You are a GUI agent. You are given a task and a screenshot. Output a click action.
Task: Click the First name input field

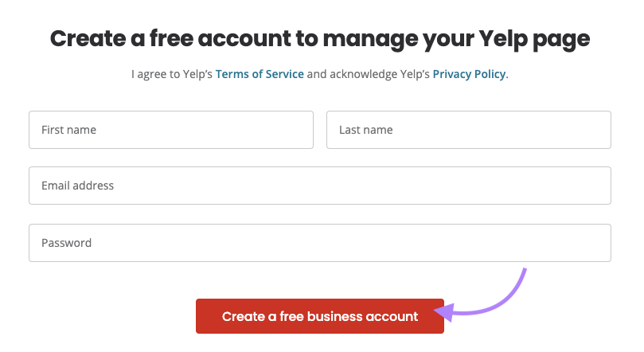170,130
